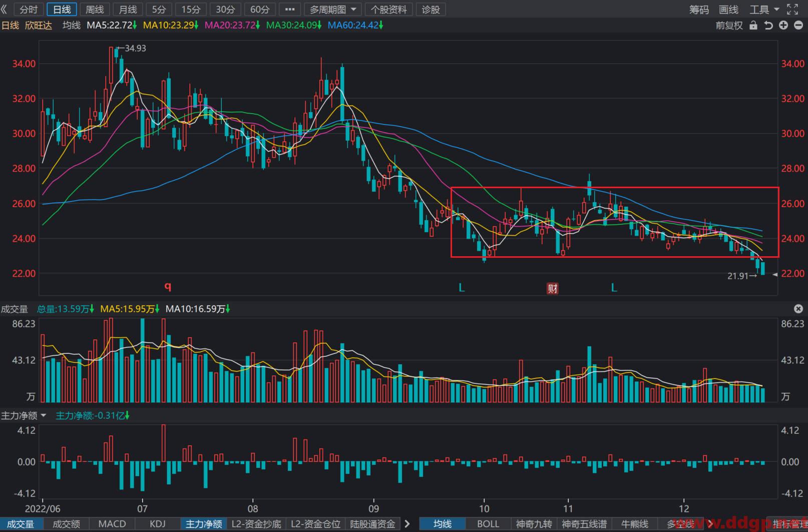Screen dimensions: 808x532
Task: Click the 财 earnings marker on chart
Action: (x=553, y=288)
